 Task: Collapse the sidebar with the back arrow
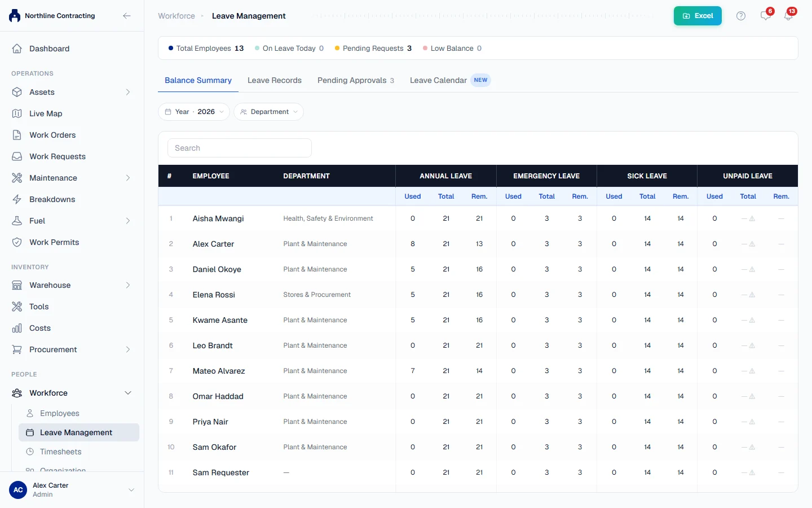click(127, 16)
